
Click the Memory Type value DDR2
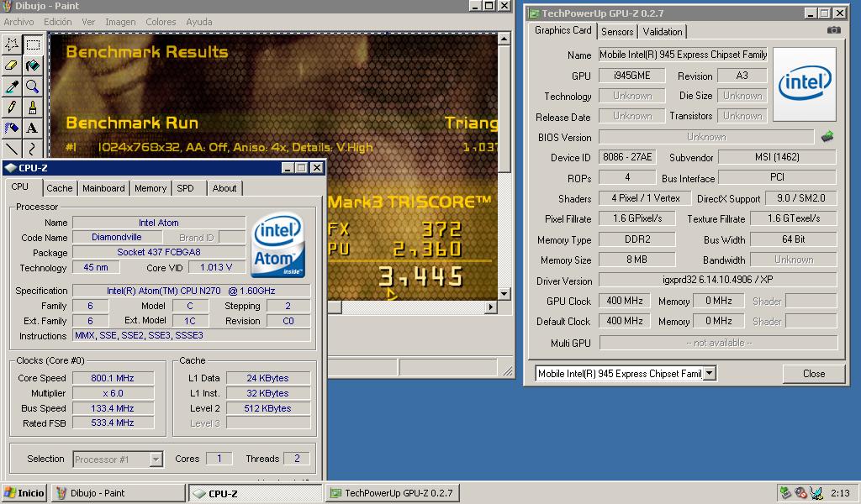637,239
